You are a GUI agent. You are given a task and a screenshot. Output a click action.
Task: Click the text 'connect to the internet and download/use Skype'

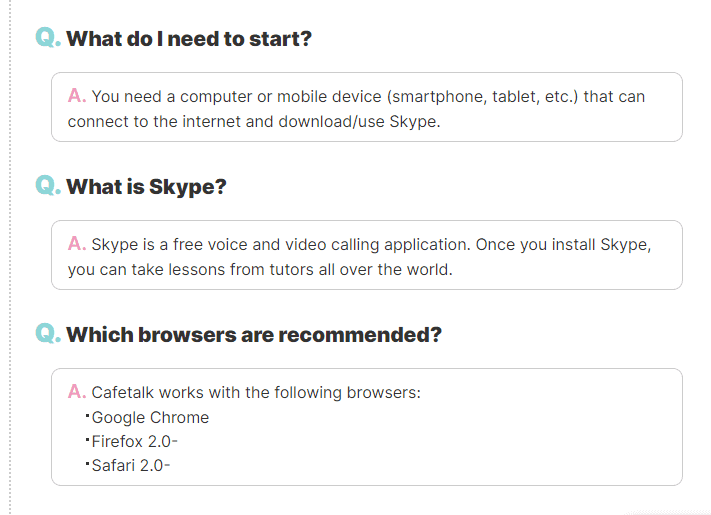click(254, 122)
